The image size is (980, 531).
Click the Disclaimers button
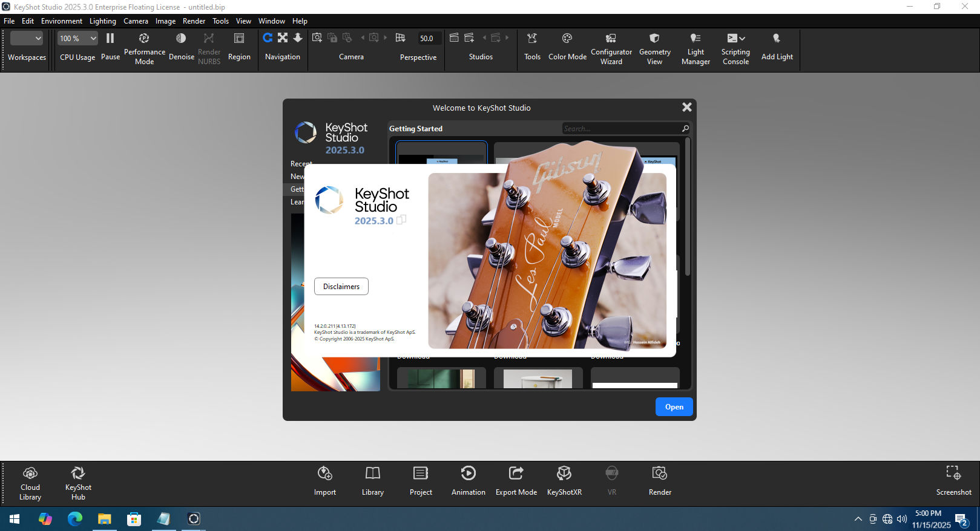tap(341, 287)
